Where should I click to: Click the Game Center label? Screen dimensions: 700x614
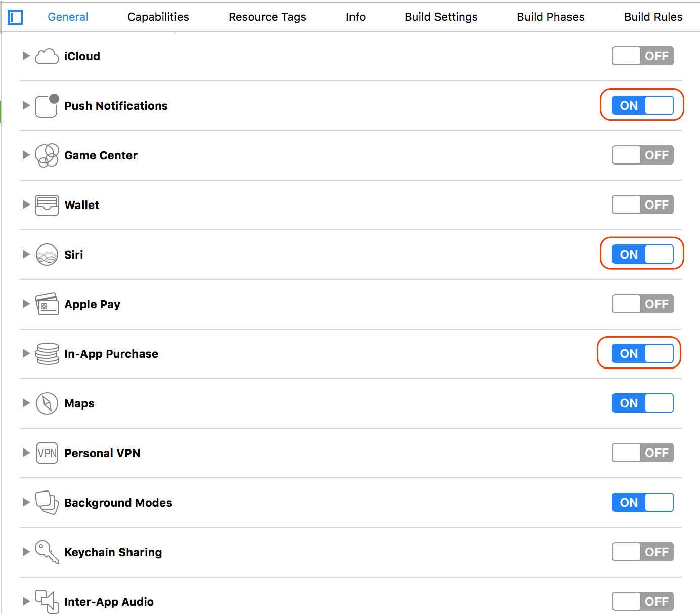point(101,155)
